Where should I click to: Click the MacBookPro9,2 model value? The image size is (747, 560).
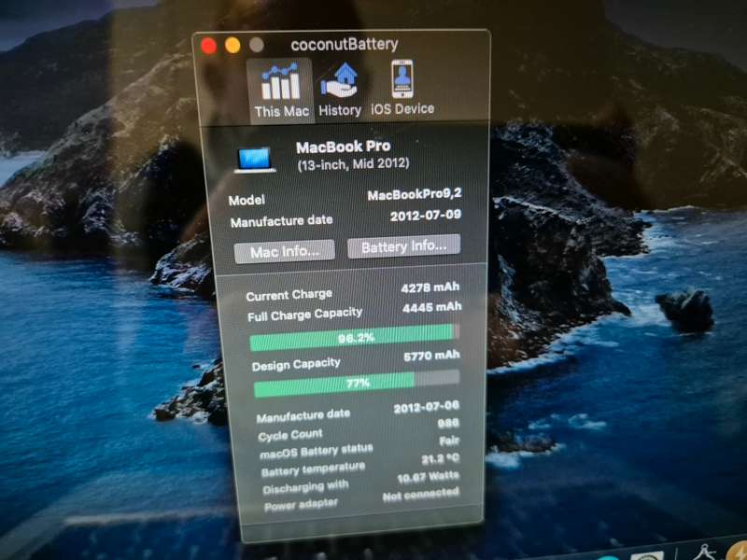(x=415, y=194)
